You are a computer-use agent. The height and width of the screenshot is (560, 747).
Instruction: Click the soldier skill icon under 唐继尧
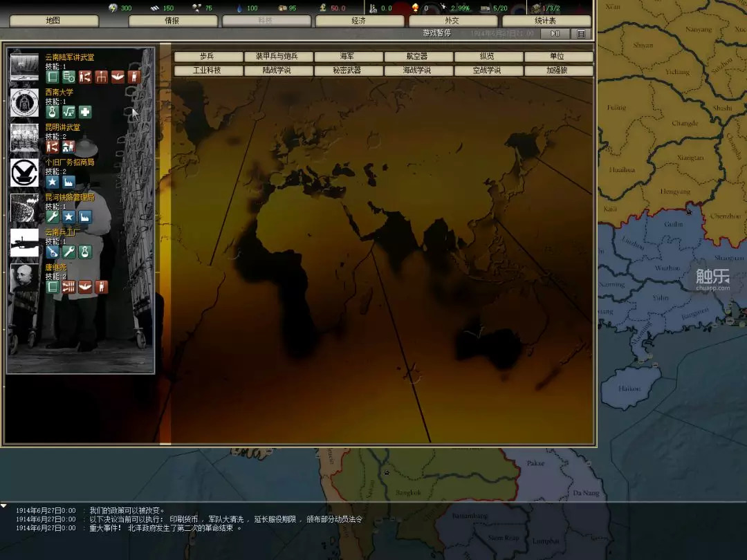(x=101, y=287)
